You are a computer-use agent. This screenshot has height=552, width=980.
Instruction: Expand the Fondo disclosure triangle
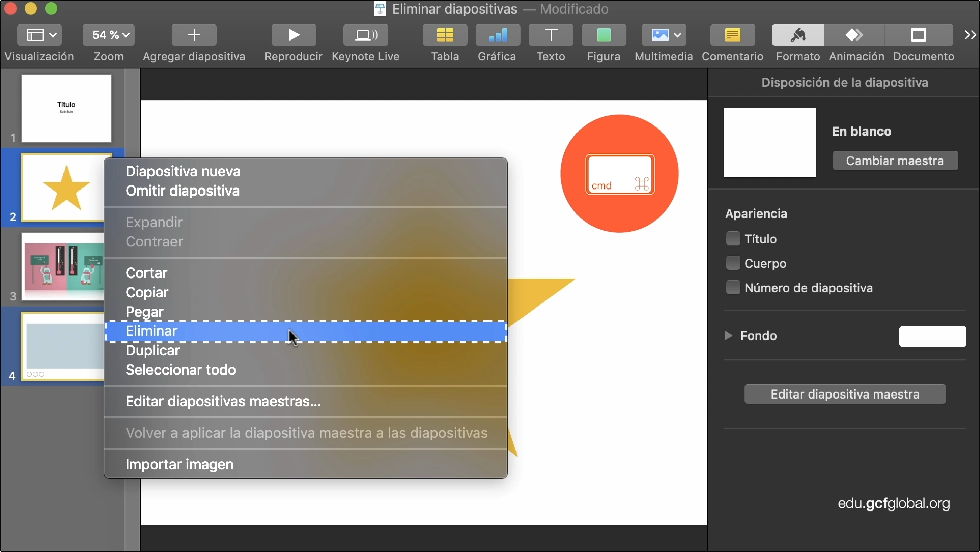[x=729, y=335]
